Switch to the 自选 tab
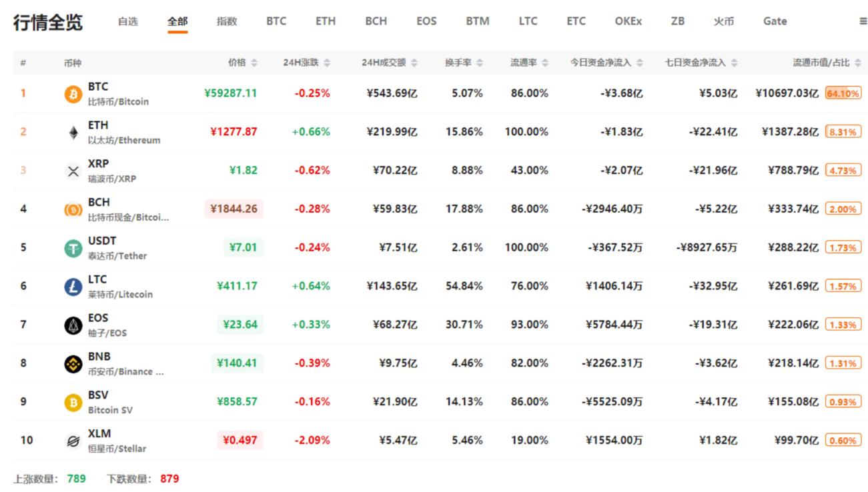 pos(128,21)
